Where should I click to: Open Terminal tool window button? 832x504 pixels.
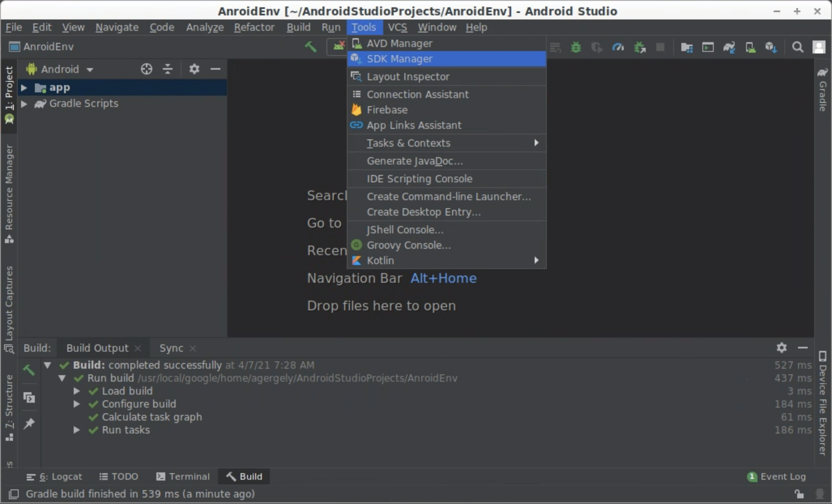pyautogui.click(x=183, y=476)
